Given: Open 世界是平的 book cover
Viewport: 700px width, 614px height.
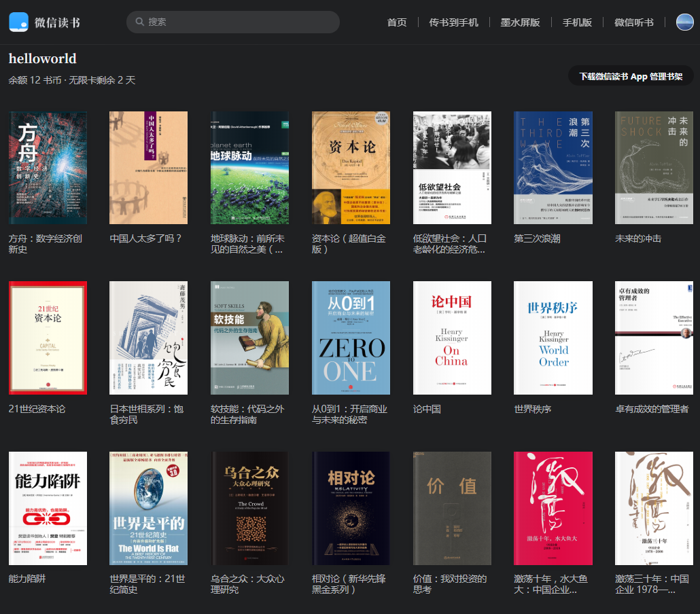Looking at the screenshot, I should (148, 508).
